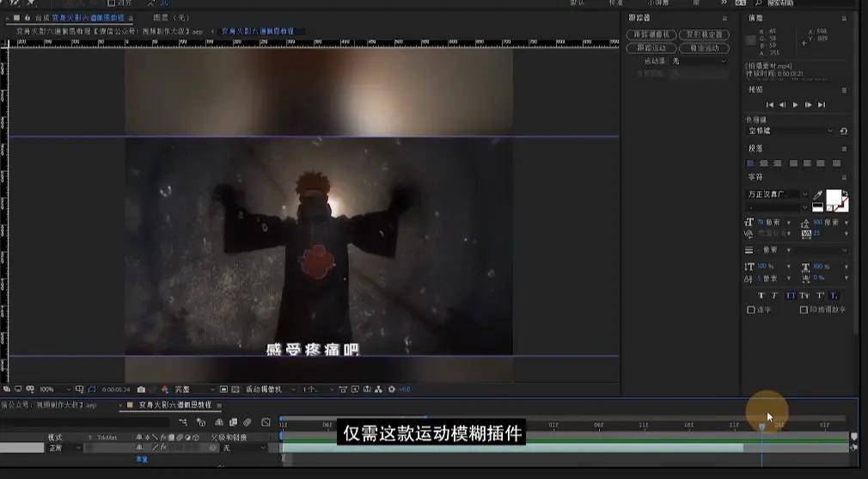Enable the Hindi digits checkbox
This screenshot has width=868, height=479.
pos(804,310)
